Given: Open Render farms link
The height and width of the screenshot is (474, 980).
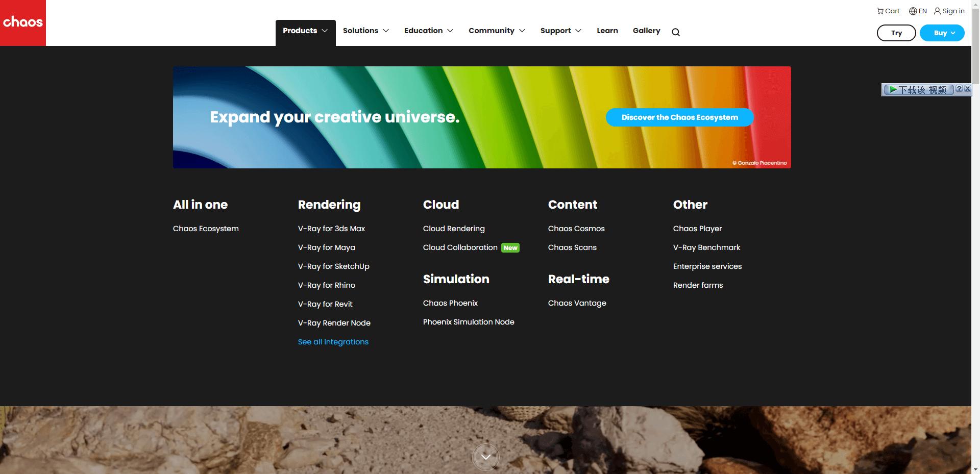Looking at the screenshot, I should [x=698, y=285].
